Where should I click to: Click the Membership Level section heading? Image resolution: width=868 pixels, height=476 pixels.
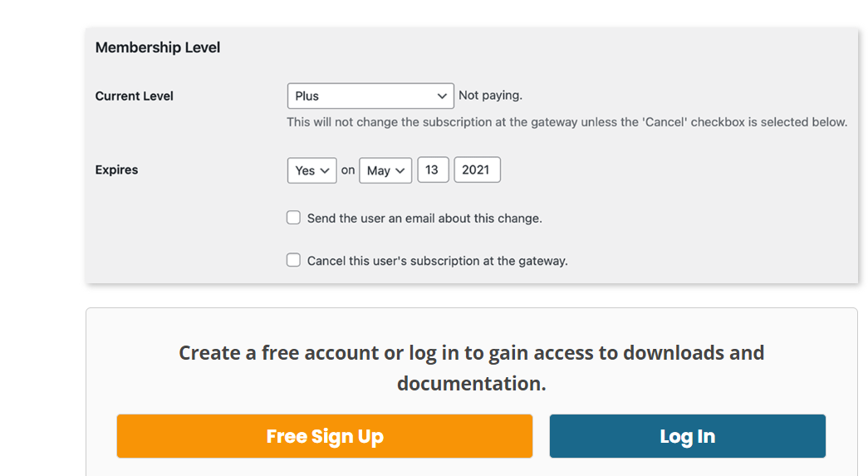(x=158, y=47)
